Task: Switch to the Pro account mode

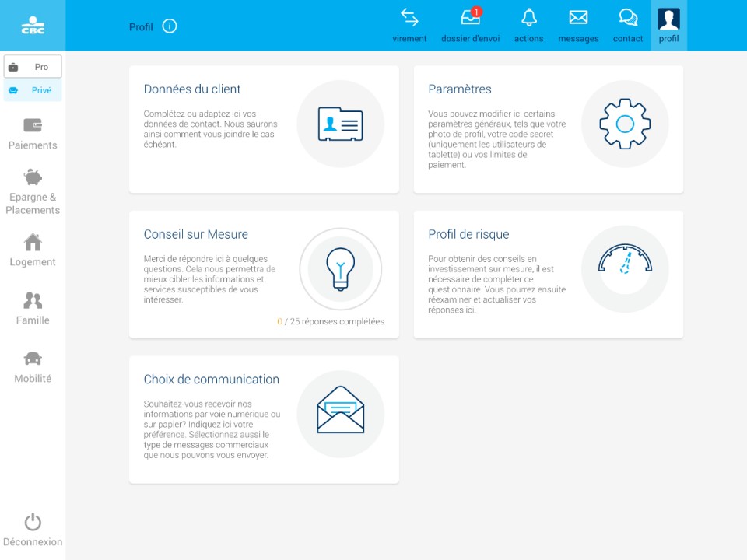Action: (x=33, y=67)
